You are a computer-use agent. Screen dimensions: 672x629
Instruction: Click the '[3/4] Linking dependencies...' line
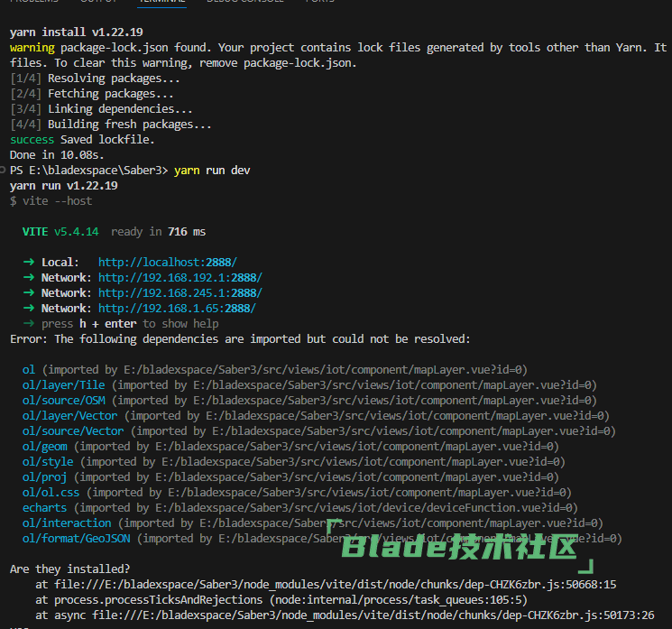(101, 109)
